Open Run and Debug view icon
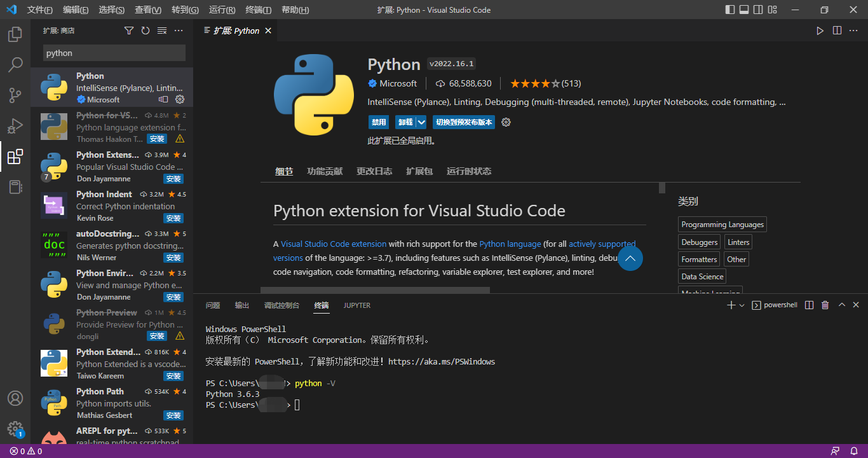 click(15, 126)
